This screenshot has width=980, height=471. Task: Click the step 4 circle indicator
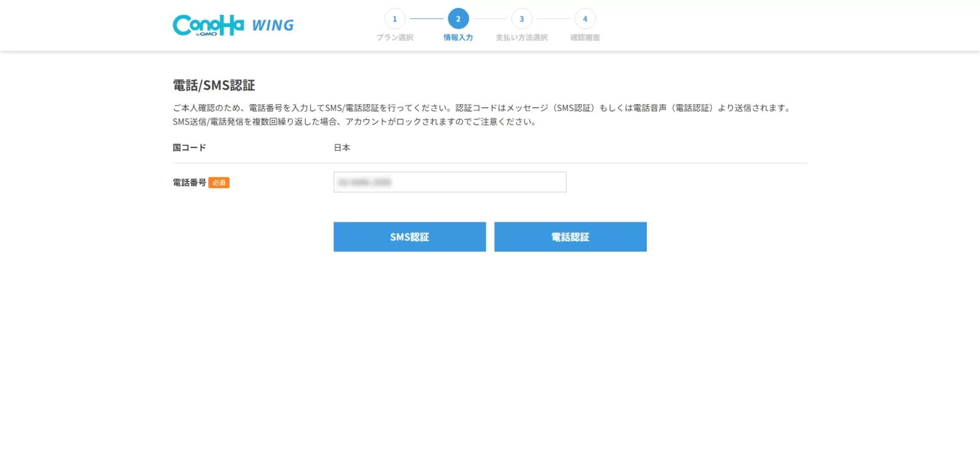[x=585, y=19]
